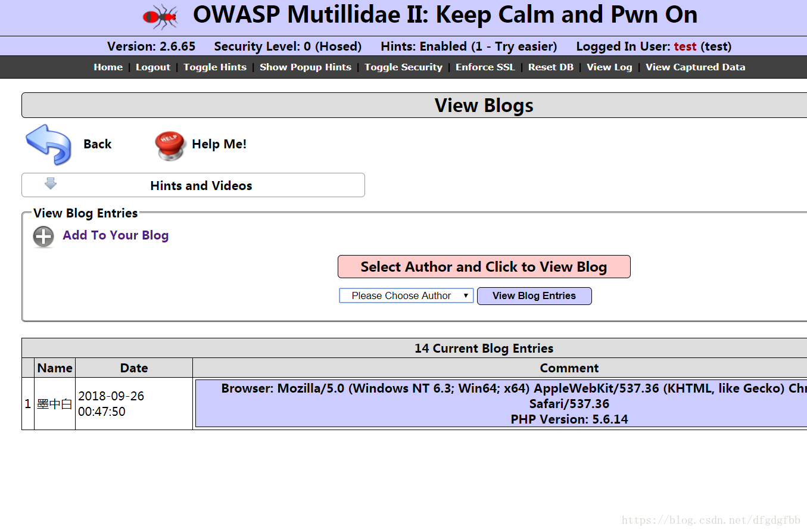Click Enforce SSL menu item
807x532 pixels.
[x=485, y=67]
